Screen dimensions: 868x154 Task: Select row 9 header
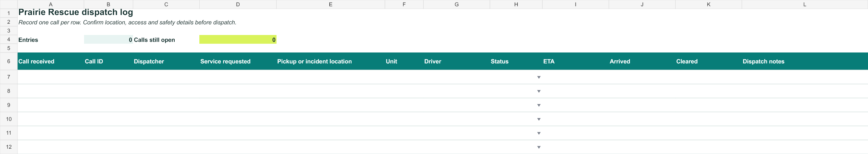(9, 105)
